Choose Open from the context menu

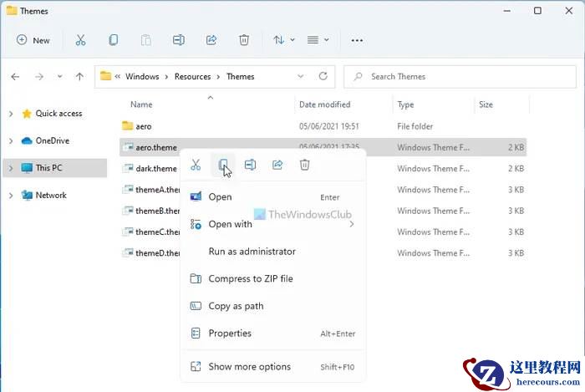pyautogui.click(x=273, y=197)
